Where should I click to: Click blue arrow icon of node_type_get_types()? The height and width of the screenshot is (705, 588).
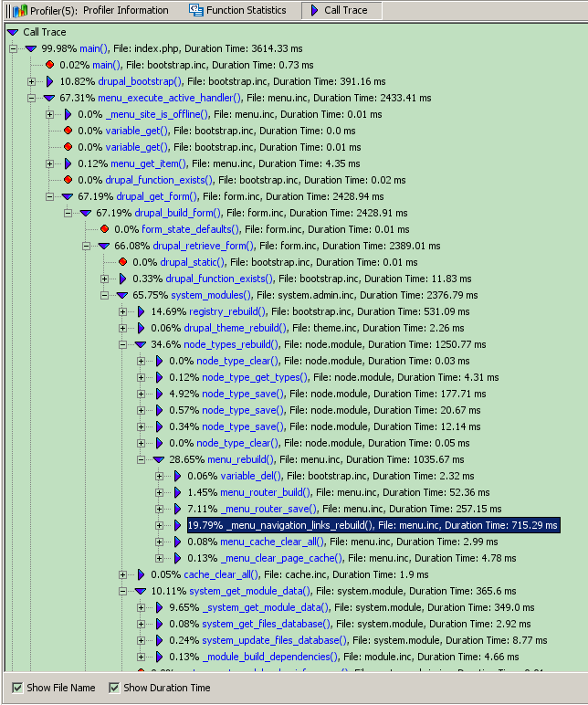point(159,377)
